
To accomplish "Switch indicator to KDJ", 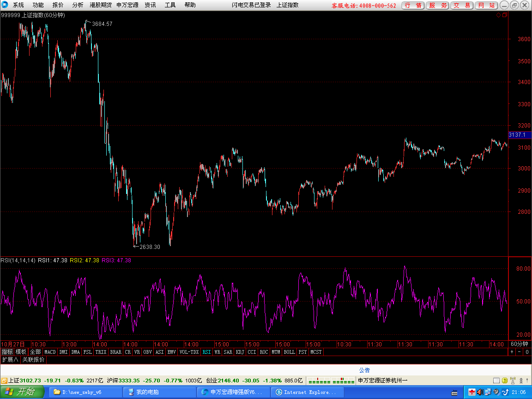I will click(x=240, y=352).
